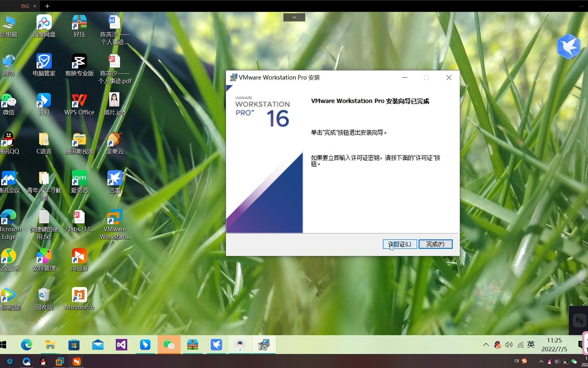Screen dimensions: 588x368
Task: Add a new tab with plus button
Action: (47, 6)
